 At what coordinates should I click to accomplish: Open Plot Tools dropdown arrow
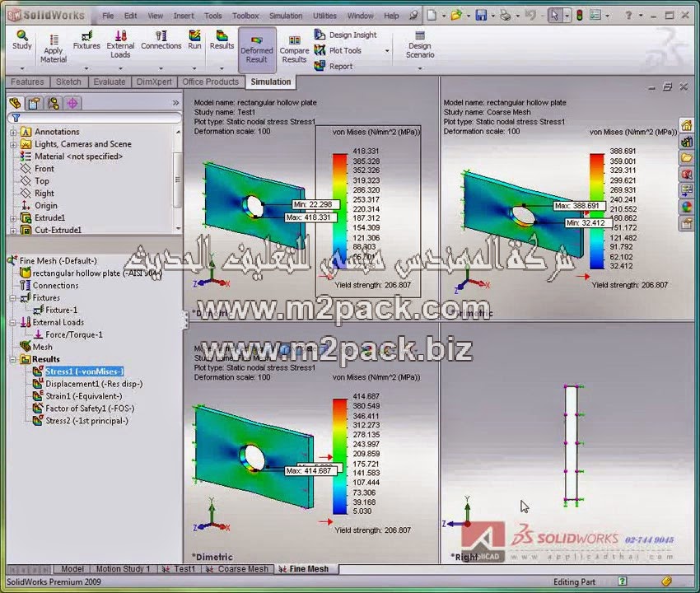point(387,51)
